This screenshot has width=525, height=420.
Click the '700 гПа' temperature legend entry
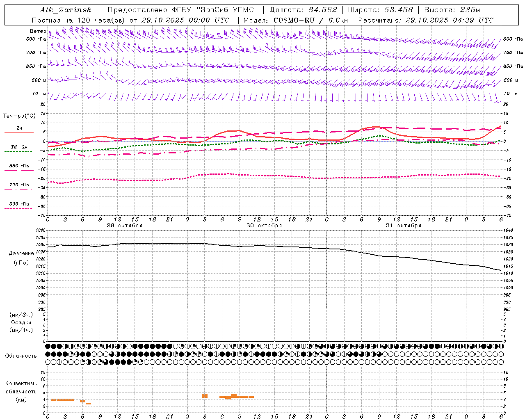coord(19,185)
